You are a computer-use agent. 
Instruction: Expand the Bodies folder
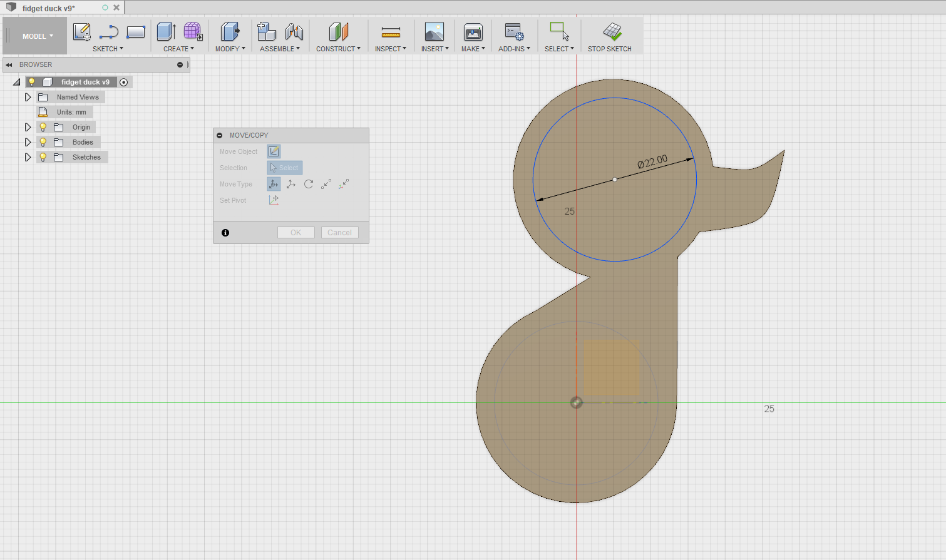pos(28,142)
